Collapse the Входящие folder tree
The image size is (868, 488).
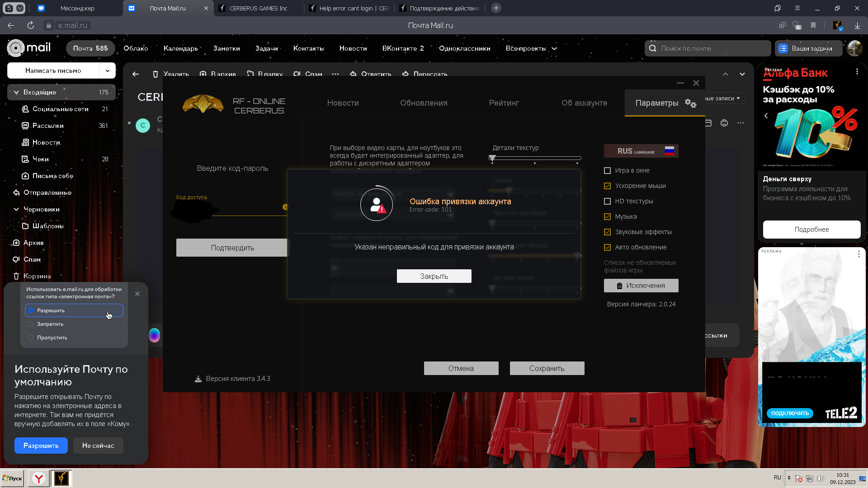coord(16,92)
